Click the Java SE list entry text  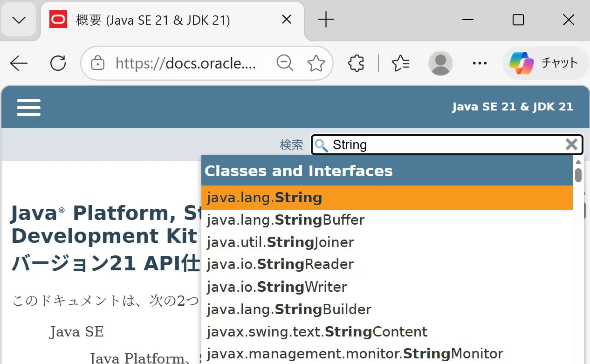pyautogui.click(x=76, y=332)
